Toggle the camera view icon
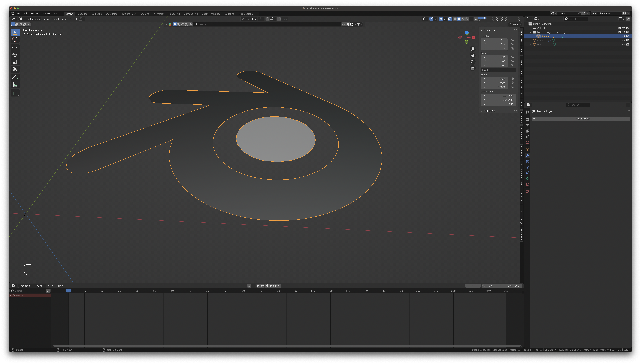 tap(473, 62)
